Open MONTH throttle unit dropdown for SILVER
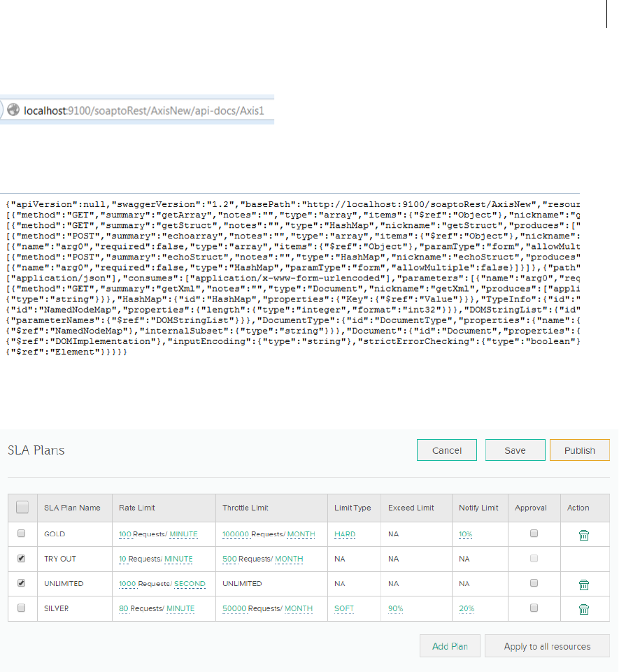This screenshot has height=672, width=619. pyautogui.click(x=299, y=608)
